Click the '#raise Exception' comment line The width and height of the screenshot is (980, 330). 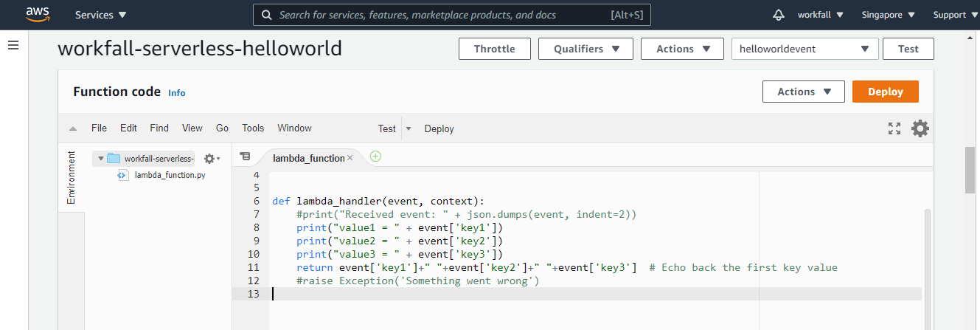tap(418, 281)
